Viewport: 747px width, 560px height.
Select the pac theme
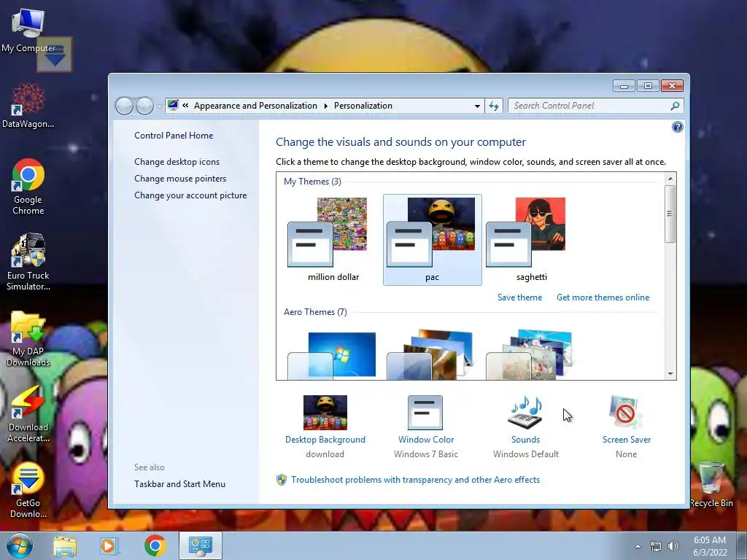[432, 239]
